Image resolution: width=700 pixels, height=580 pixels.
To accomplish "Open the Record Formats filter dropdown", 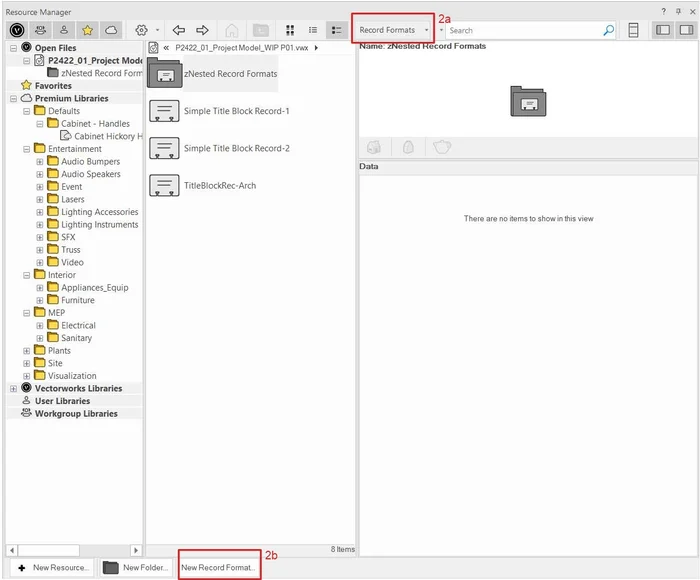I will tap(393, 31).
